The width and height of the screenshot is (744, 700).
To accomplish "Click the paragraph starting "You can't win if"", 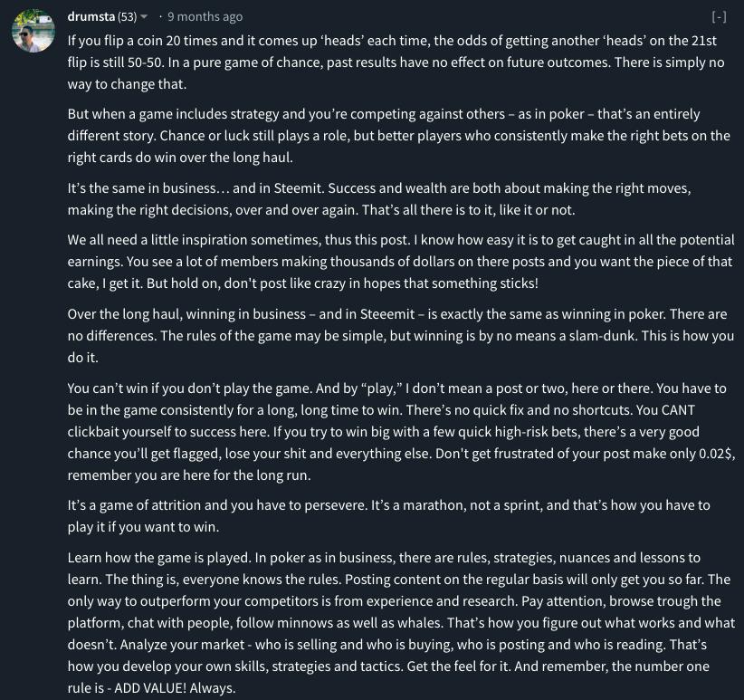I will click(x=402, y=431).
